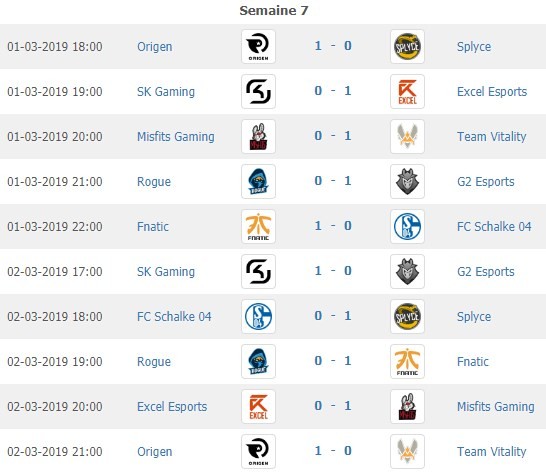This screenshot has width=546, height=475.
Task: Click the Splyce logo opposite Origen
Action: point(407,47)
